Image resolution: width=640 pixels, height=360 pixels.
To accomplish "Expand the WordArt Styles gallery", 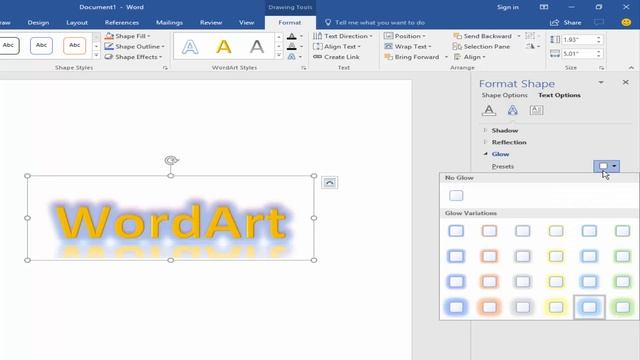I will pyautogui.click(x=279, y=56).
